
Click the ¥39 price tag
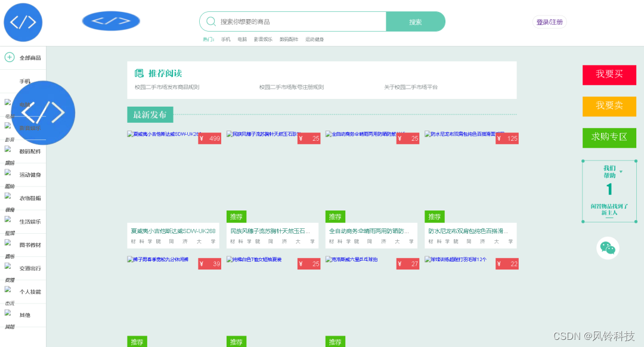(209, 264)
